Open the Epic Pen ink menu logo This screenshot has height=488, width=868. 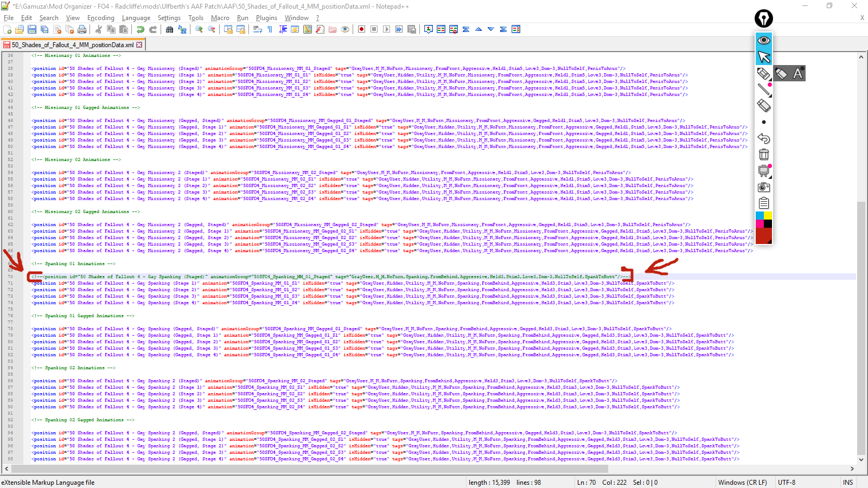pos(764,18)
